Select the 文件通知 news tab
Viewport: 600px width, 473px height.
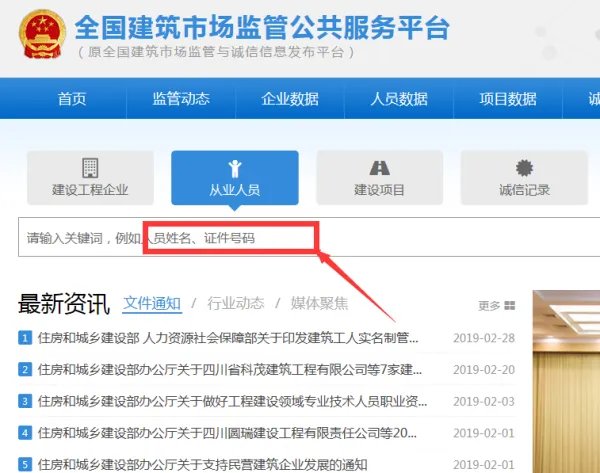coord(152,303)
